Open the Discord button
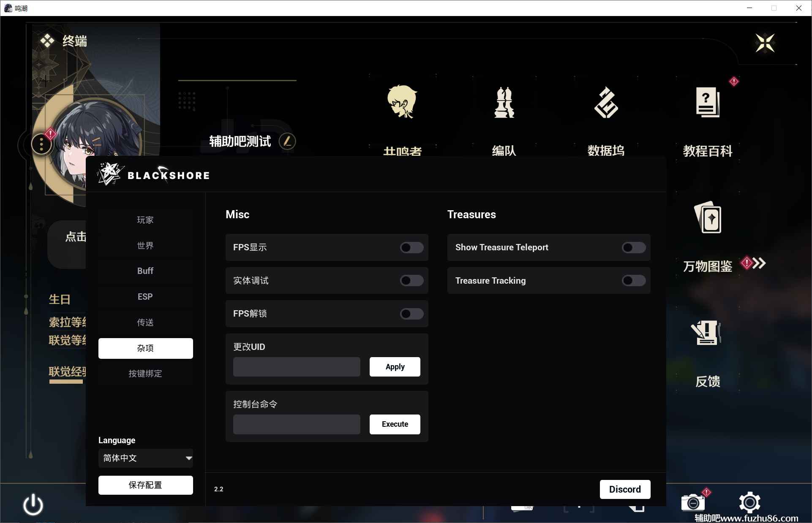The width and height of the screenshot is (812, 523). point(625,489)
